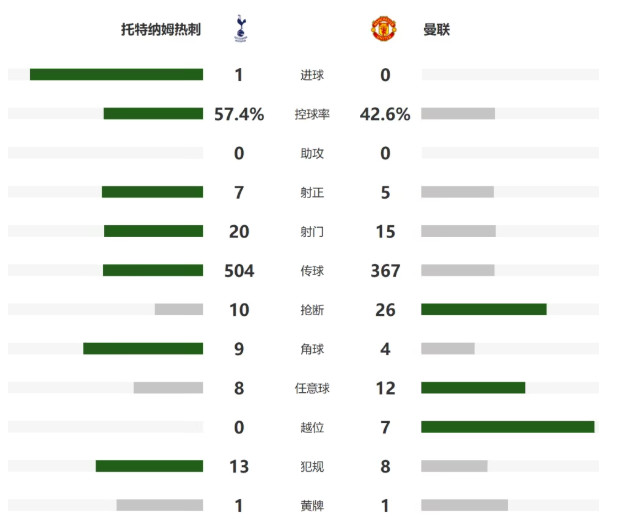The image size is (618, 527).
Task: Click Manchester United's 367 passes value
Action: coord(385,271)
